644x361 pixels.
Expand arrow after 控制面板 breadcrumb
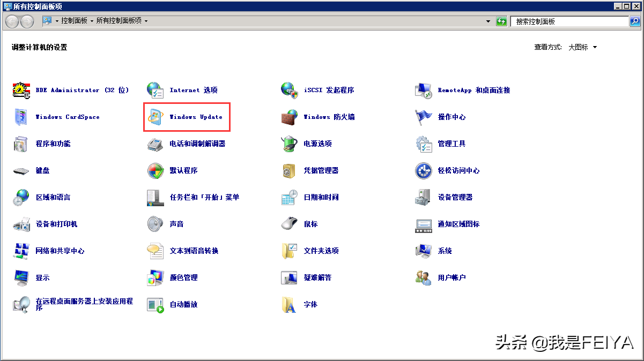[x=92, y=21]
